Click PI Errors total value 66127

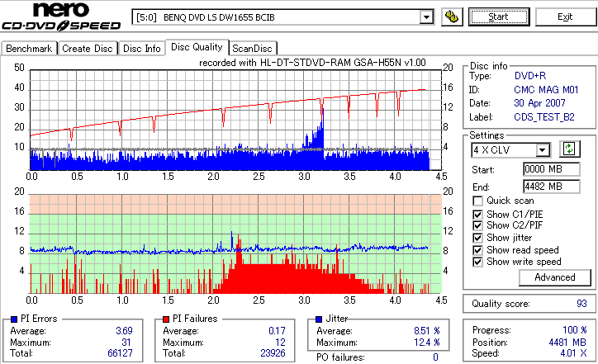(120, 353)
